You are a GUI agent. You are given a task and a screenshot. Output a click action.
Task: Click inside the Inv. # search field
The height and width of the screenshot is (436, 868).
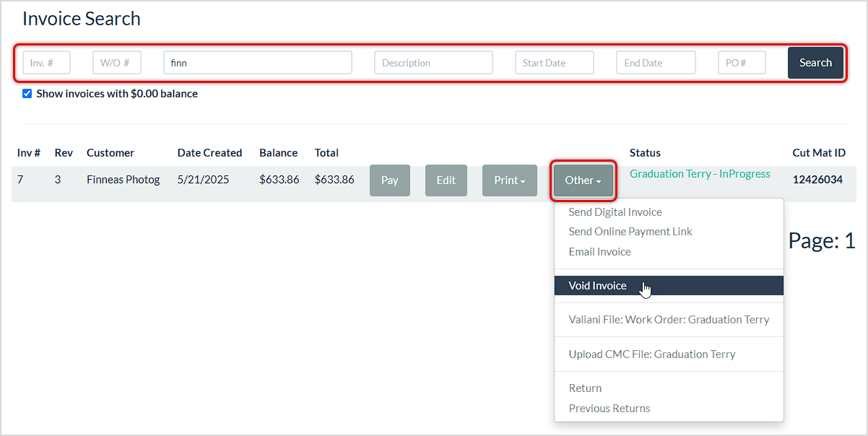pos(45,63)
